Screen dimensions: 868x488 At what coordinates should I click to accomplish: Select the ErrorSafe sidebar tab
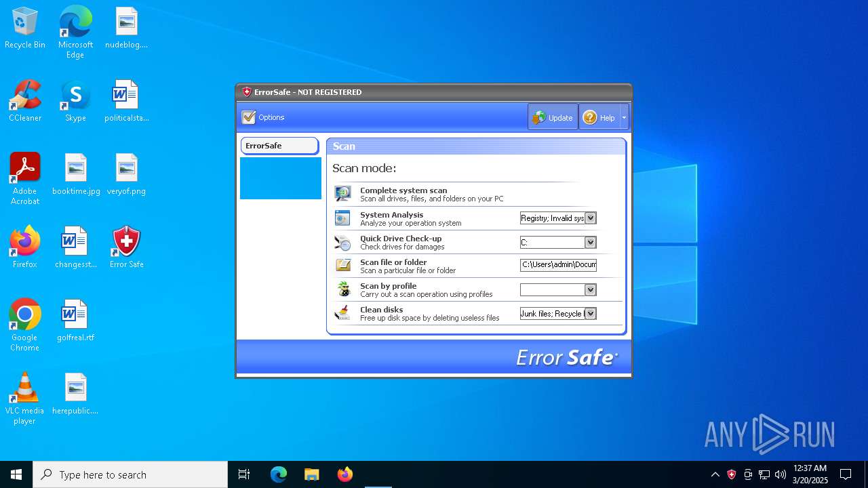[279, 146]
